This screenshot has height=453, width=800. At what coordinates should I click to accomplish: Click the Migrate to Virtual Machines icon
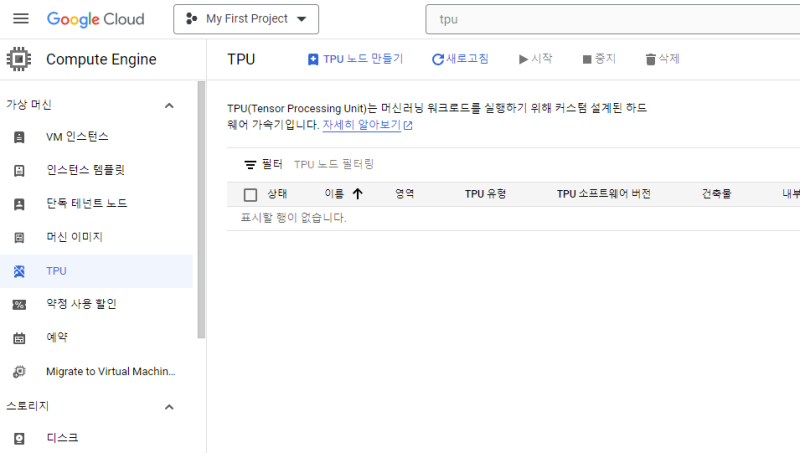pos(19,372)
